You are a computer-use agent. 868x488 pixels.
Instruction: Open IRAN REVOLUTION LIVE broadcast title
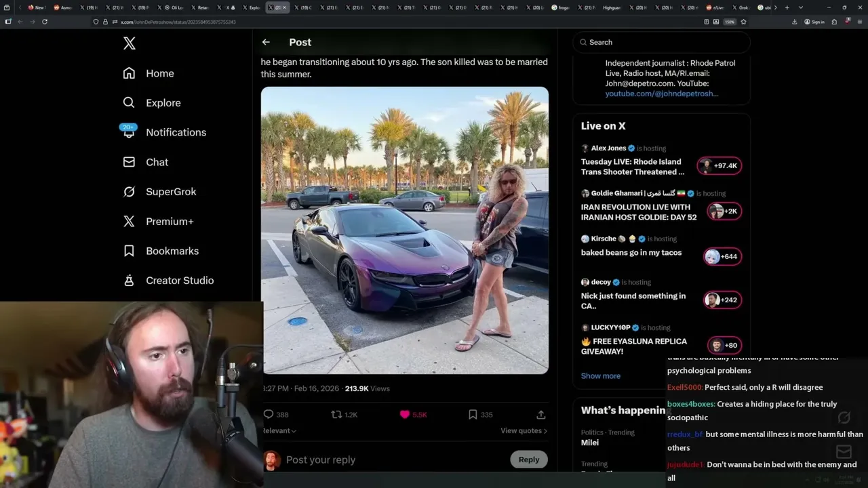[639, 212]
